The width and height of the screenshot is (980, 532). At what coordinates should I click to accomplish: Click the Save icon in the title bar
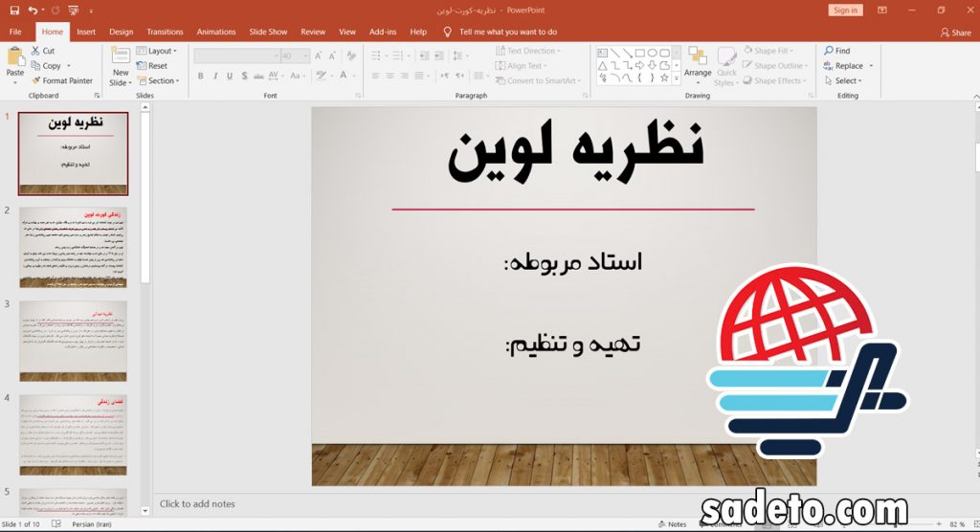pyautogui.click(x=14, y=10)
